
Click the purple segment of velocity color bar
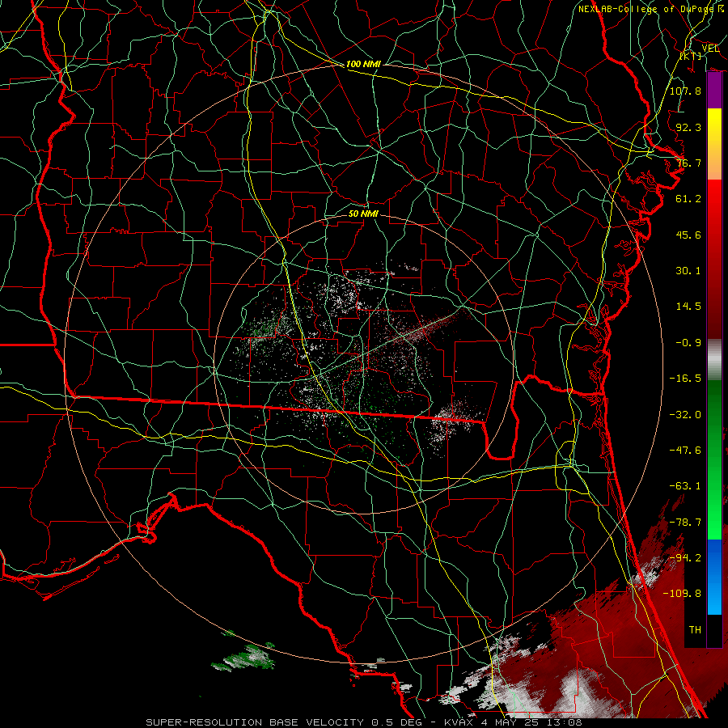click(x=714, y=90)
